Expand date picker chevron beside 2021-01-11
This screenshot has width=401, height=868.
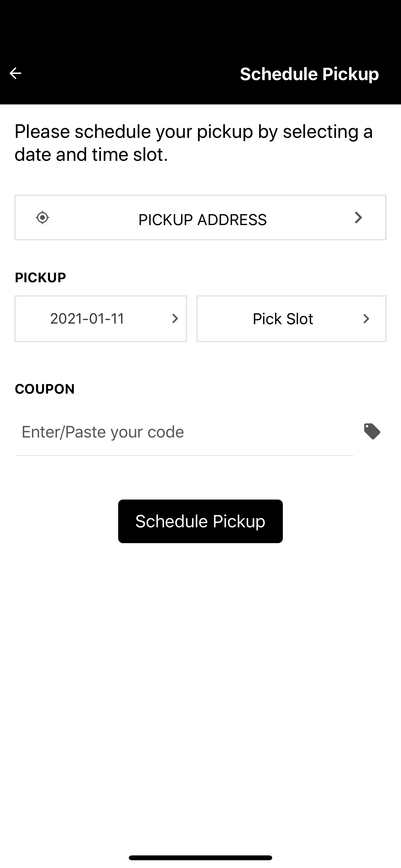pos(175,318)
